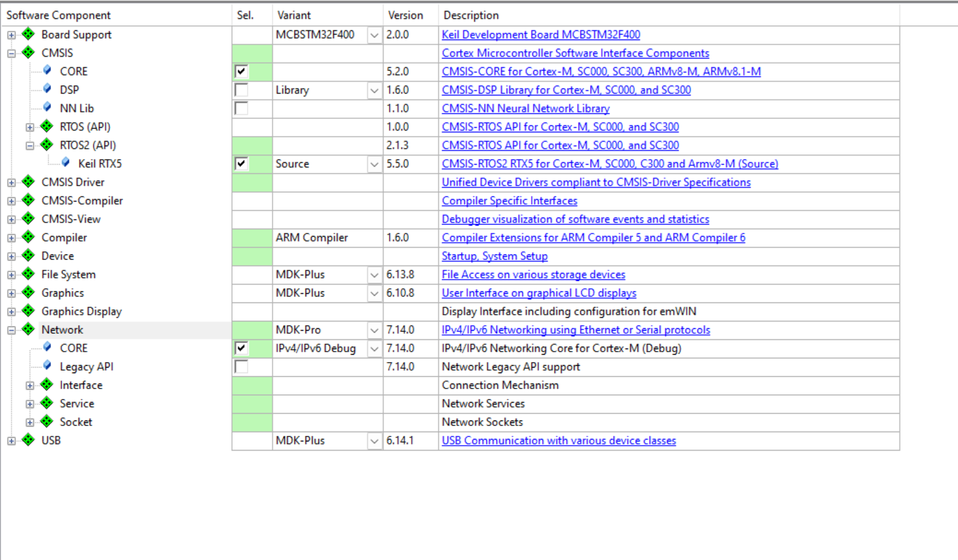Image resolution: width=958 pixels, height=560 pixels.
Task: Click the Interface green diamond icon
Action: pyautogui.click(x=47, y=384)
